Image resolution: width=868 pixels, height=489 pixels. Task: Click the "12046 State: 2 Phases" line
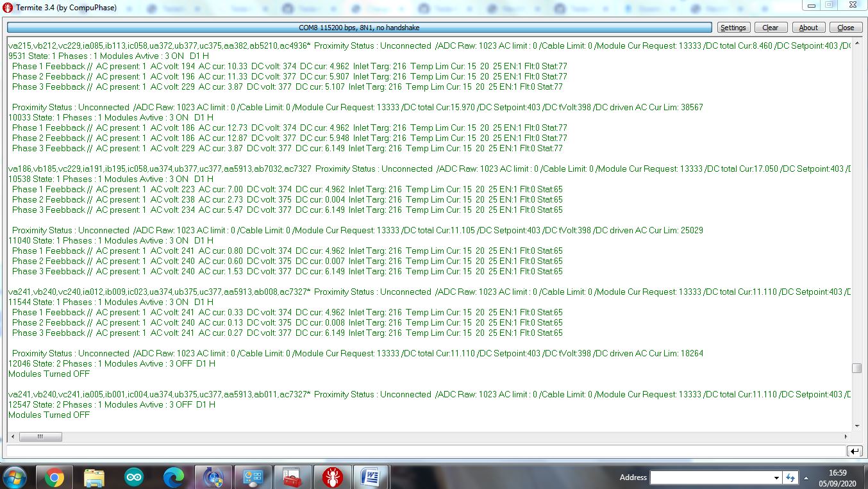click(112, 363)
